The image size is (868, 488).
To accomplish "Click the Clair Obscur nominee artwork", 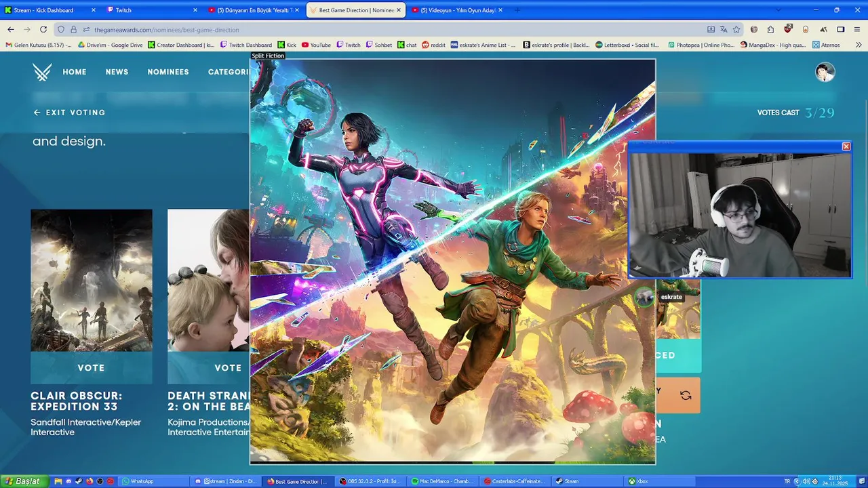I will pyautogui.click(x=91, y=280).
